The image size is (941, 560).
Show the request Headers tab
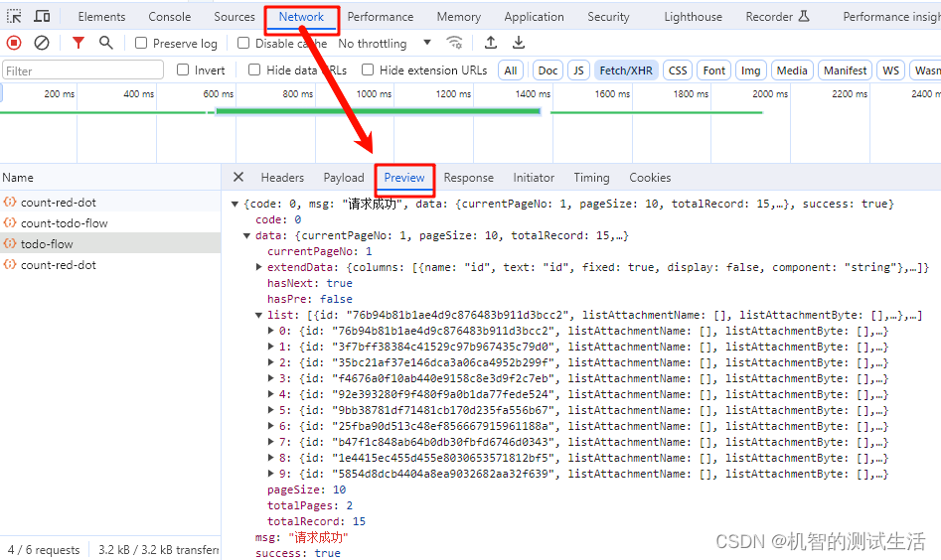[x=282, y=178]
